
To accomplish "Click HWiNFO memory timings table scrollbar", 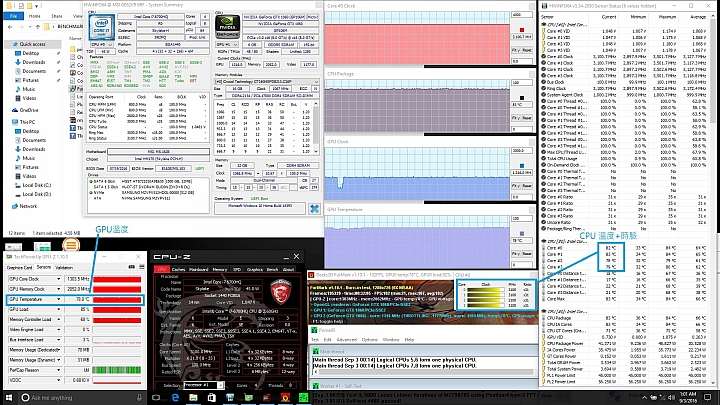I will click(x=316, y=128).
